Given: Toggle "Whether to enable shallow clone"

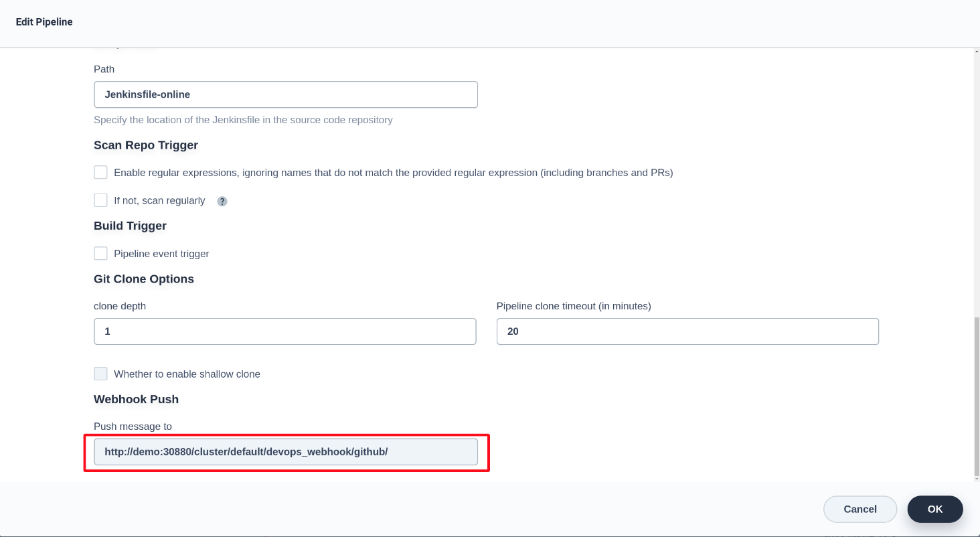Looking at the screenshot, I should pyautogui.click(x=100, y=374).
